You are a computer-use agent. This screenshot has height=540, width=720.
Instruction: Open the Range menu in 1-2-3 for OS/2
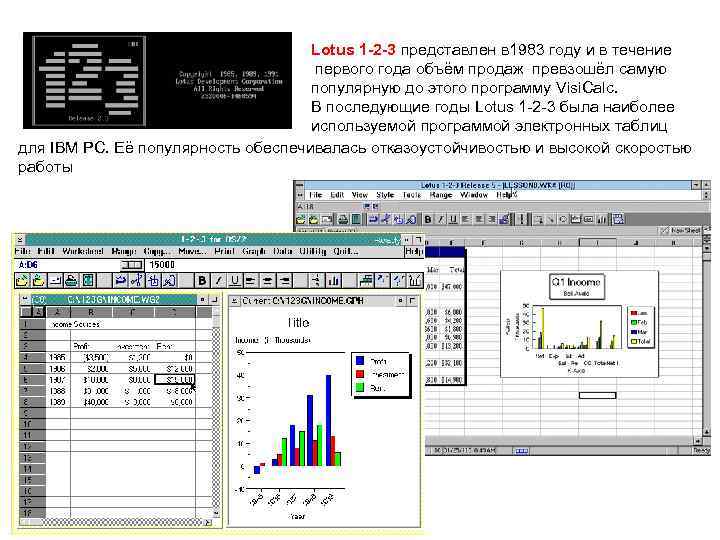coord(124,251)
